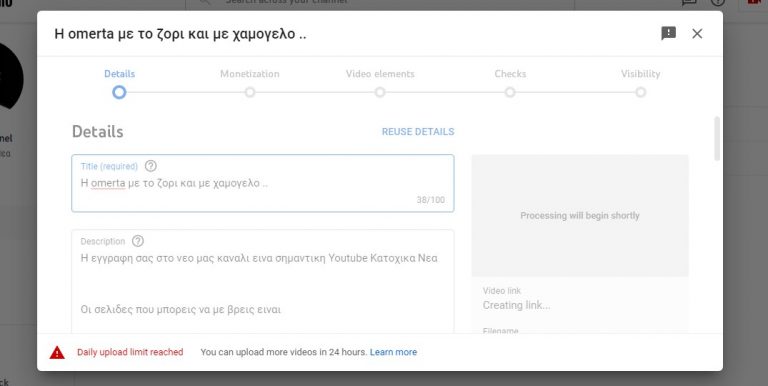
Task: Click the 'Video link' label
Action: (x=502, y=291)
